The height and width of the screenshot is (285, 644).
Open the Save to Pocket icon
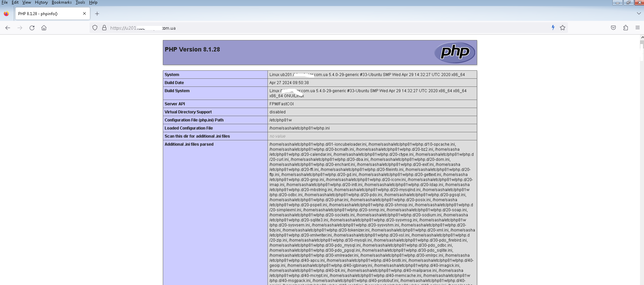click(613, 28)
